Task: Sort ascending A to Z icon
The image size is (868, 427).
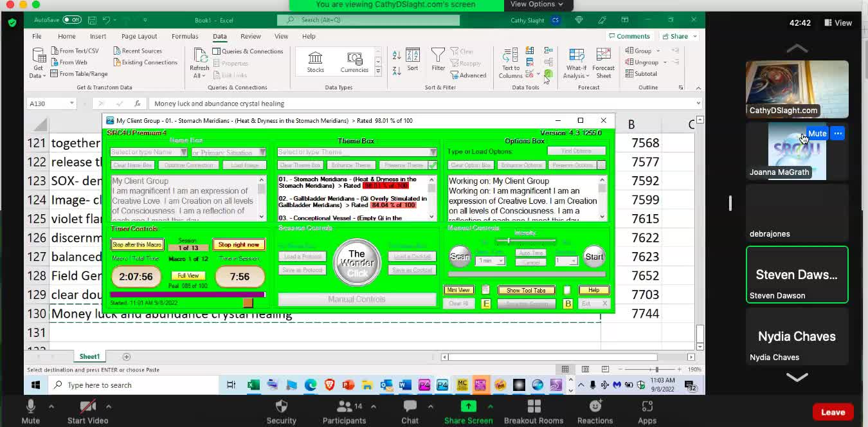Action: 397,55
